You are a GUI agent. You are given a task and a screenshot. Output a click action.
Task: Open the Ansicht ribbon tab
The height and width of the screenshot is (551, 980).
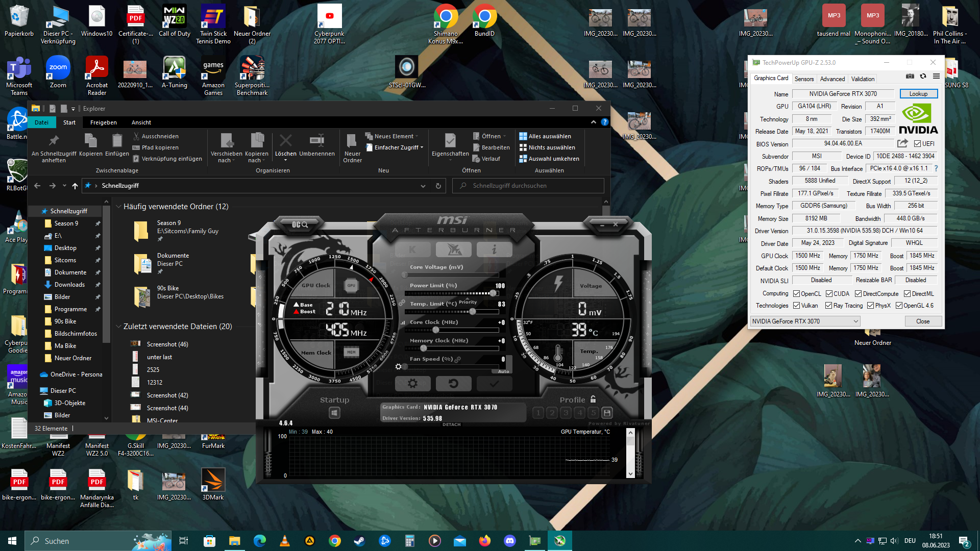coord(141,122)
